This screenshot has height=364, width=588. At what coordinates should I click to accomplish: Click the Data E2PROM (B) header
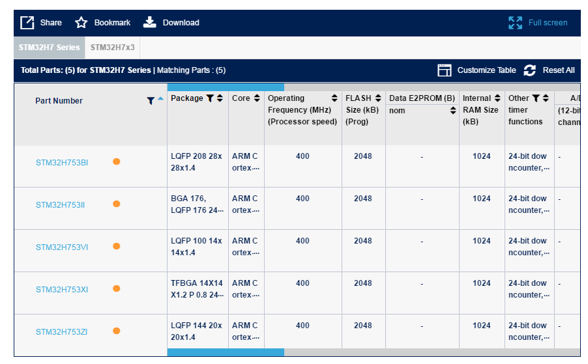(422, 98)
